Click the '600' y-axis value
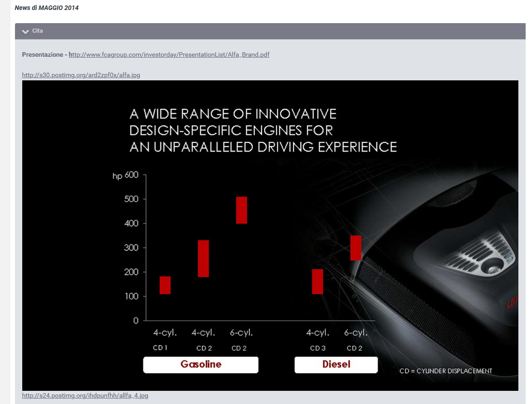 (132, 175)
